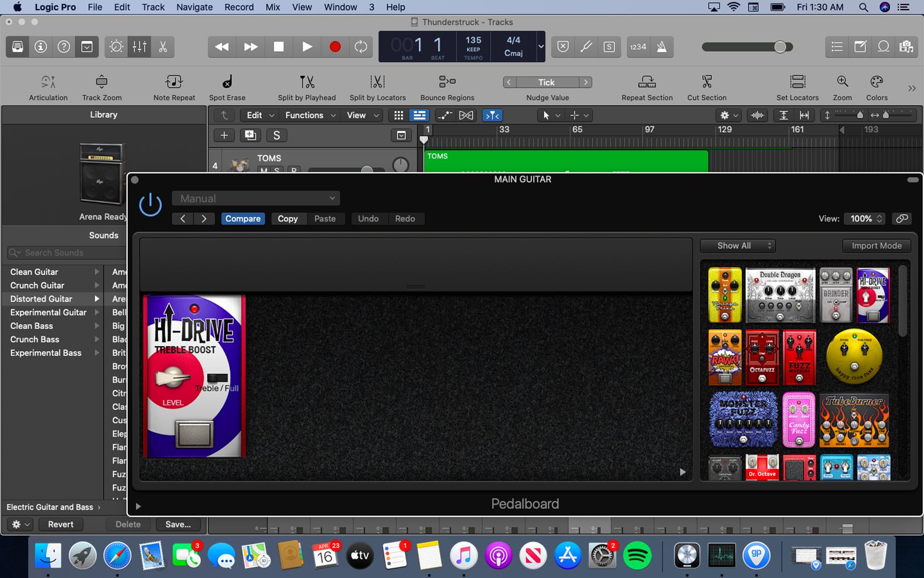Click the Stop transport button
Image resolution: width=924 pixels, height=578 pixels.
[279, 47]
